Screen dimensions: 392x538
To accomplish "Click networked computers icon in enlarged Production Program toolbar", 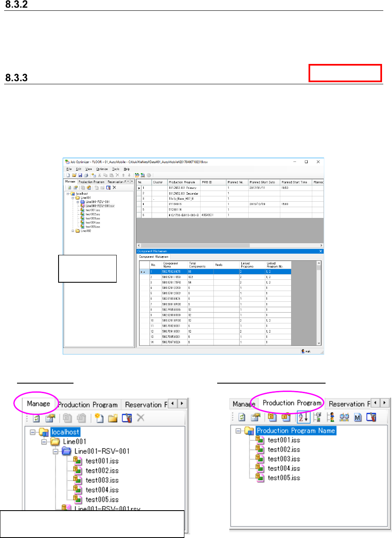I will point(344,417).
